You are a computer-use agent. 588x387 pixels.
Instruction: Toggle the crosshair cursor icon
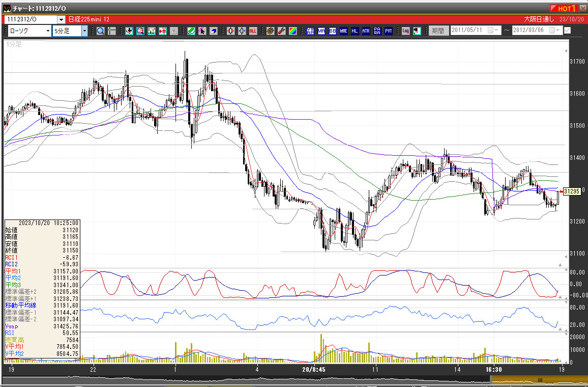112,31
